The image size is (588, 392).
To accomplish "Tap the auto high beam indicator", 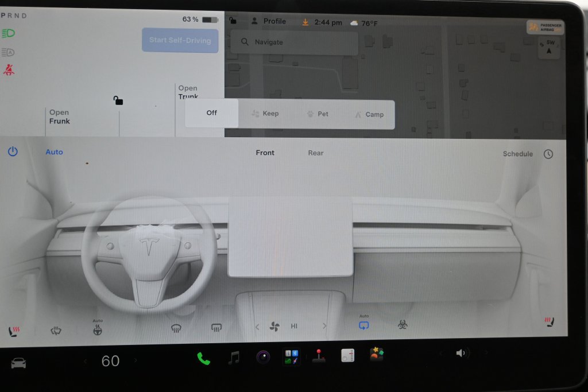I will [x=8, y=52].
